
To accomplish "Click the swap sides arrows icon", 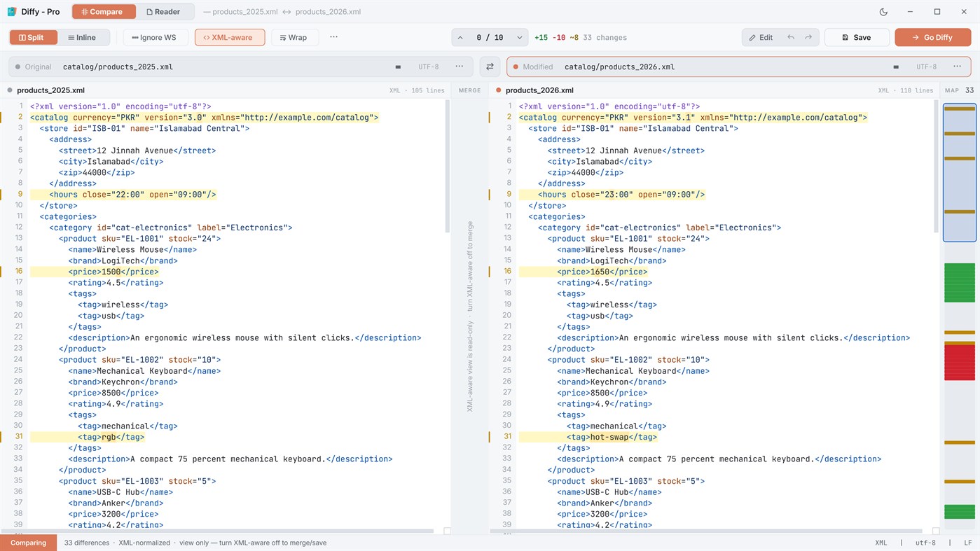I will [490, 67].
